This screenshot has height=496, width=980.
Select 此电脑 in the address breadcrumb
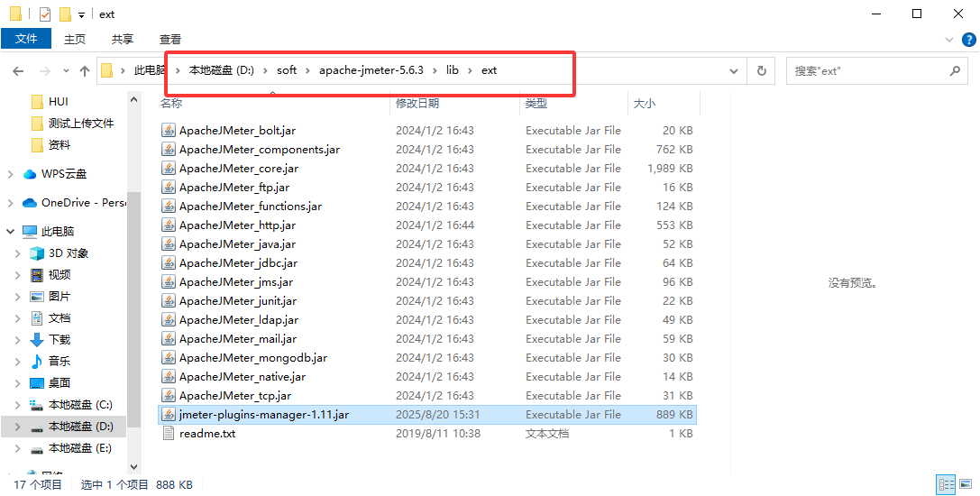coord(150,70)
